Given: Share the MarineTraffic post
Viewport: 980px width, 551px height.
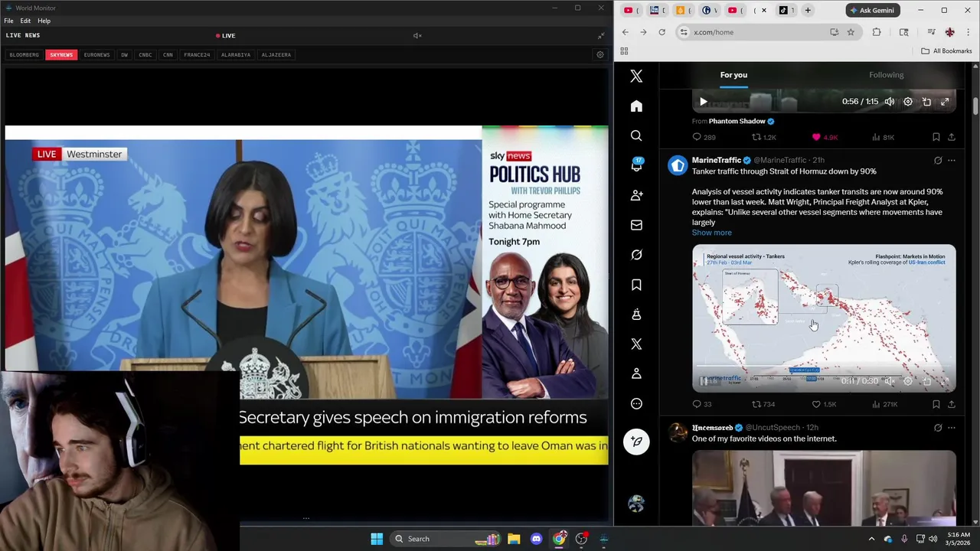Looking at the screenshot, I should [952, 404].
